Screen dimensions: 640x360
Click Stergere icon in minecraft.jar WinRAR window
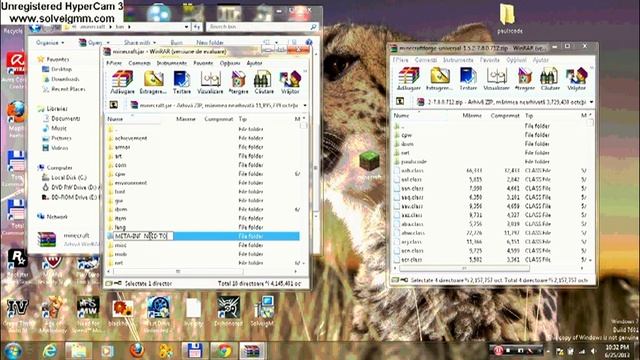pyautogui.click(x=238, y=82)
